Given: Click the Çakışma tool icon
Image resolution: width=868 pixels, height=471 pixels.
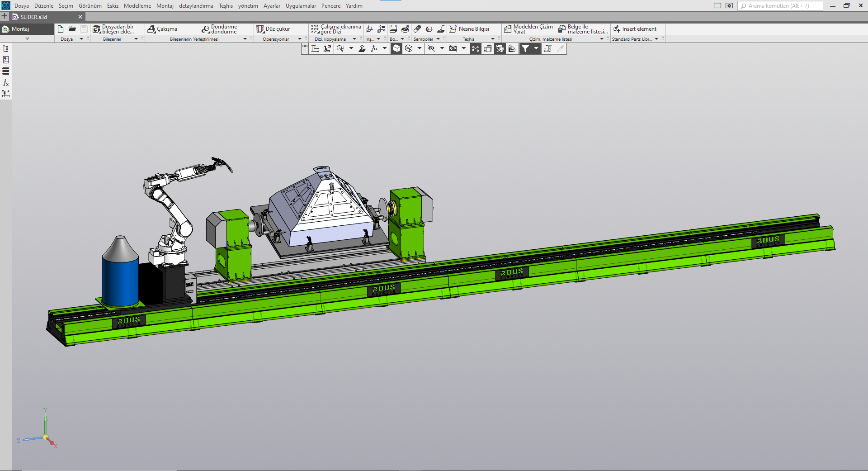Looking at the screenshot, I should (151, 29).
